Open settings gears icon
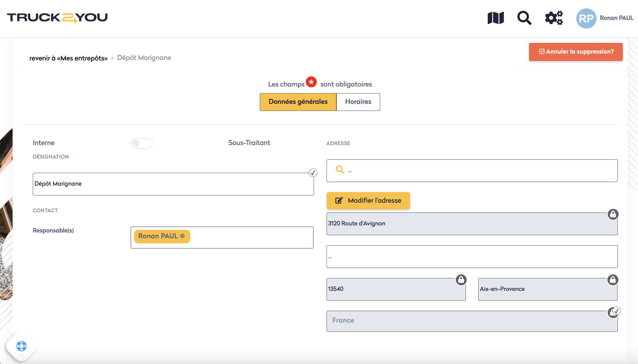 554,18
